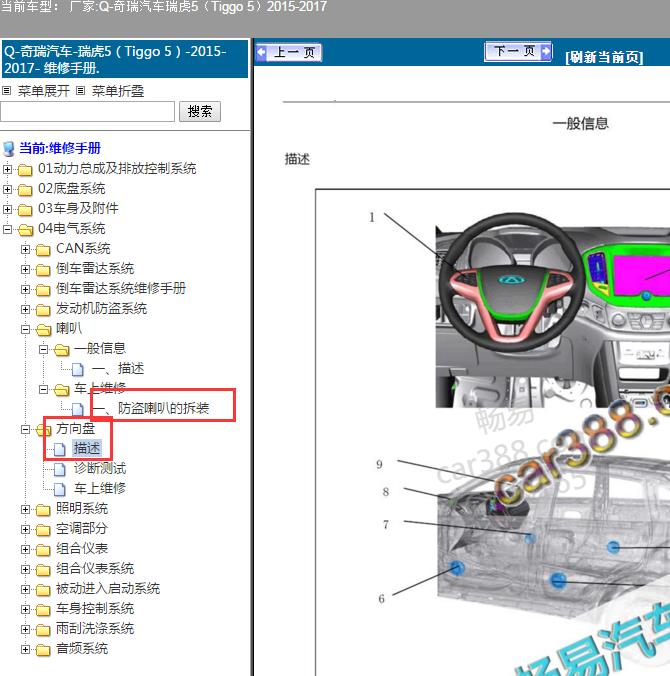Image resolution: width=670 pixels, height=676 pixels.
Task: Click the vehicle body speaker diagram
Action: click(x=554, y=539)
